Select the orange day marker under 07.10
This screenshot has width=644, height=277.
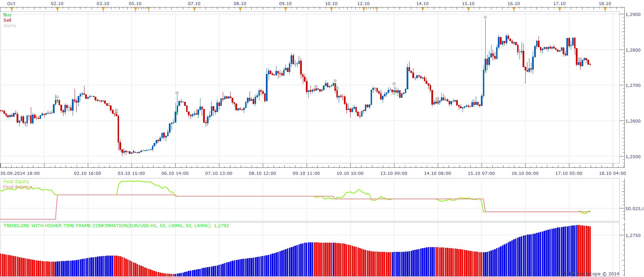pos(194,10)
